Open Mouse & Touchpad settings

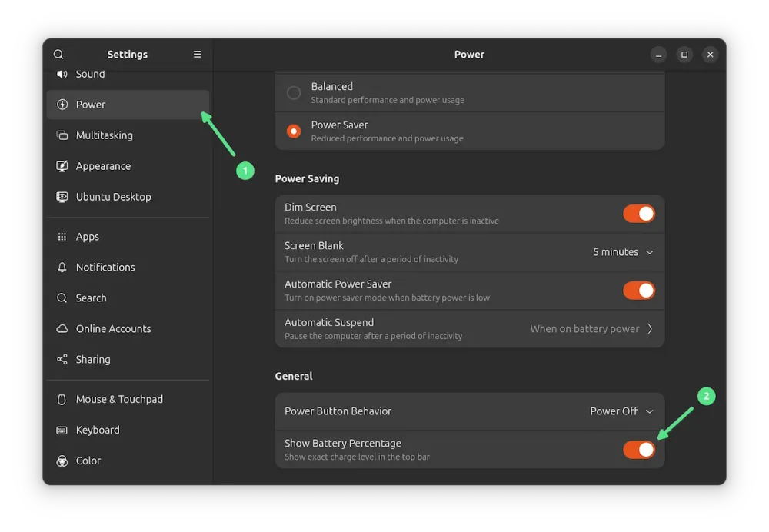[119, 400]
